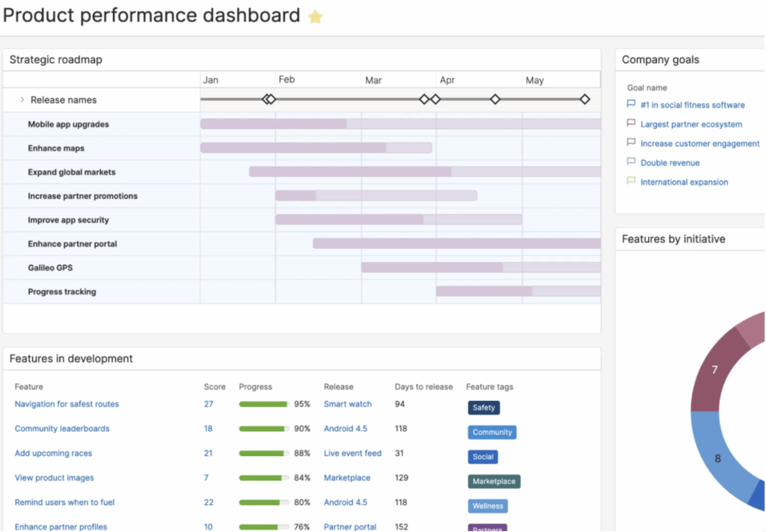Open the 'Smart watch' release link
The height and width of the screenshot is (532, 766).
pyautogui.click(x=347, y=403)
